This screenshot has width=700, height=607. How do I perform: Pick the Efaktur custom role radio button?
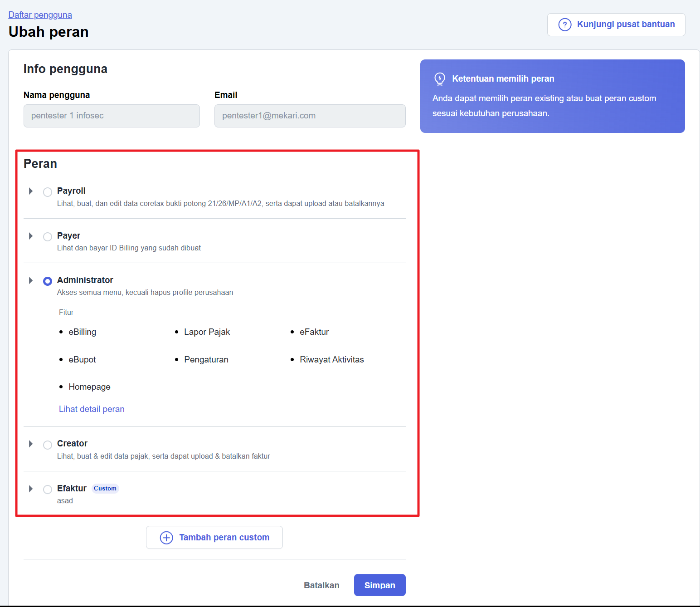point(48,490)
